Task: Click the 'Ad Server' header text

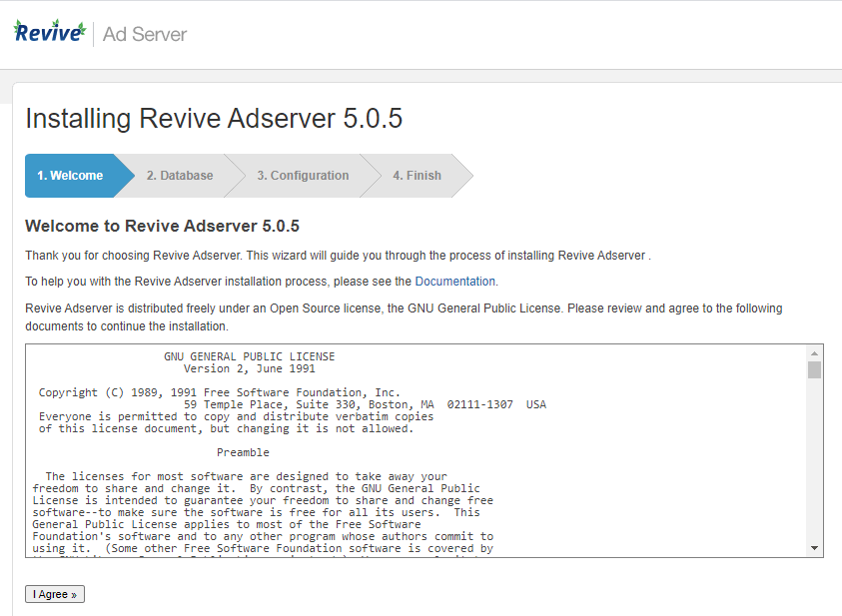Action: [145, 34]
